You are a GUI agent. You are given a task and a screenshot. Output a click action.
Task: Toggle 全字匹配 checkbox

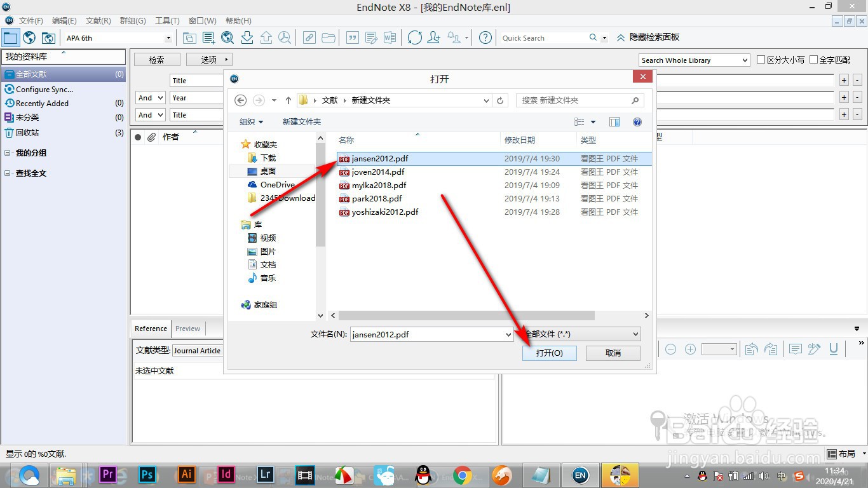point(813,60)
